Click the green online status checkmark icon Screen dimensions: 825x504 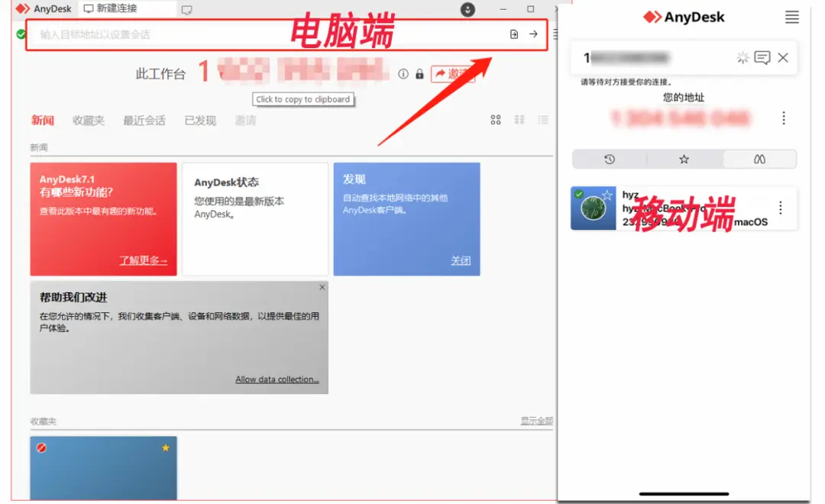[19, 34]
